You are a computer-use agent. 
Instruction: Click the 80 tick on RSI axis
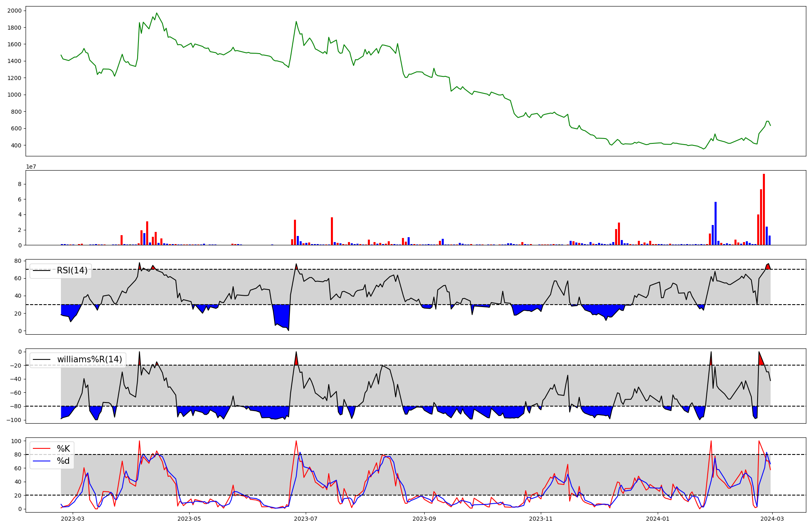[18, 261]
